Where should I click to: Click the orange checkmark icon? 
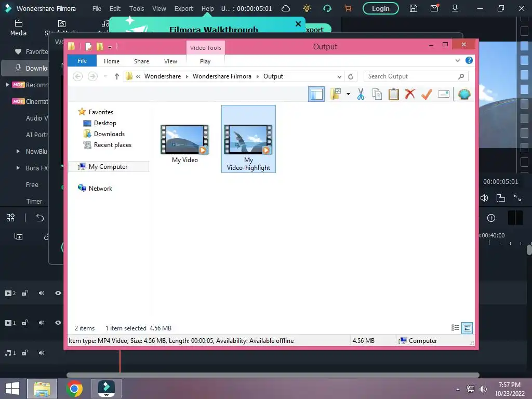[x=427, y=94]
